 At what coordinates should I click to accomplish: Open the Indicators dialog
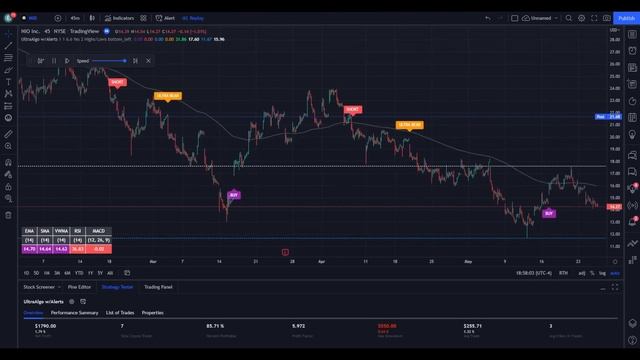click(x=119, y=18)
